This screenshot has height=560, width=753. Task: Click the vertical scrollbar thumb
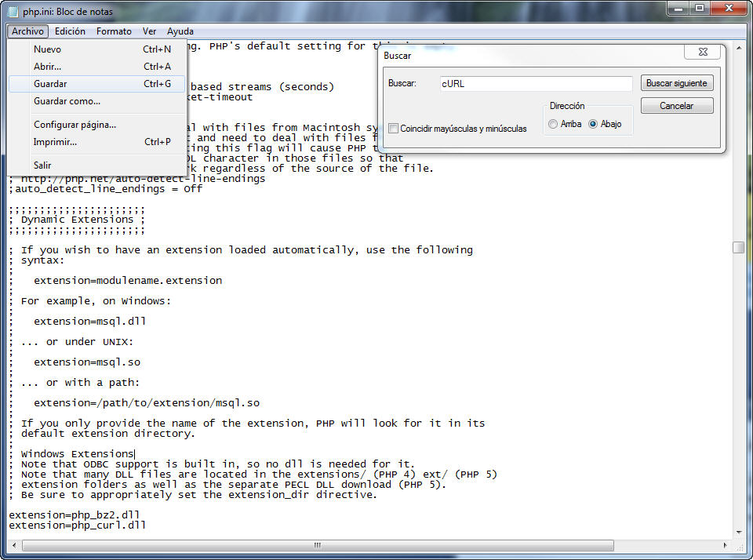coord(738,247)
